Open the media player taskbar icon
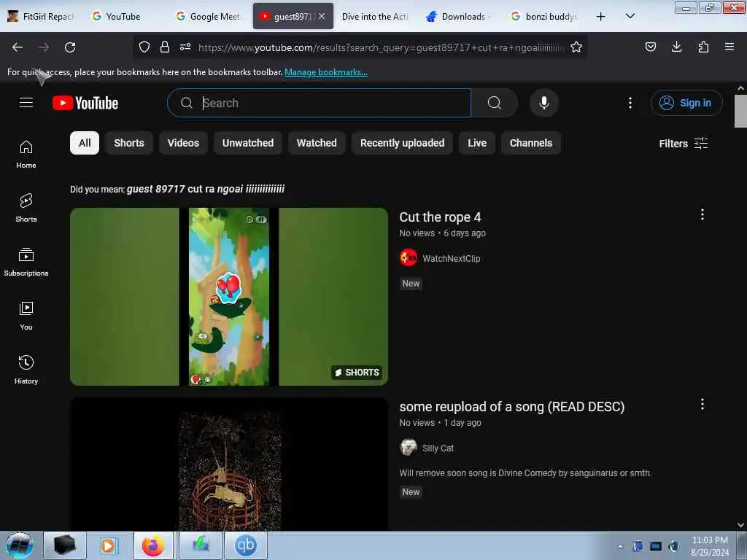The width and height of the screenshot is (747, 560). pyautogui.click(x=108, y=545)
